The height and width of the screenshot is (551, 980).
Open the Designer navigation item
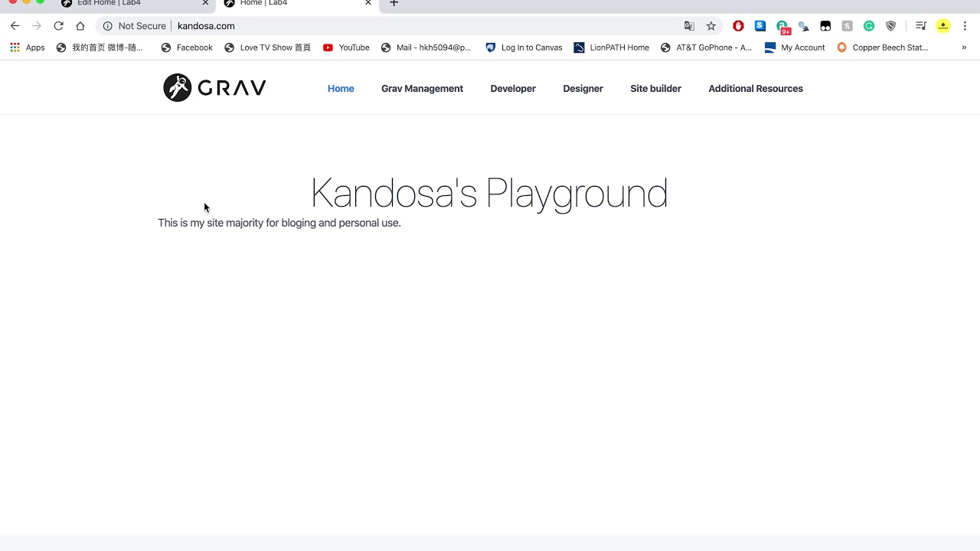coord(583,89)
